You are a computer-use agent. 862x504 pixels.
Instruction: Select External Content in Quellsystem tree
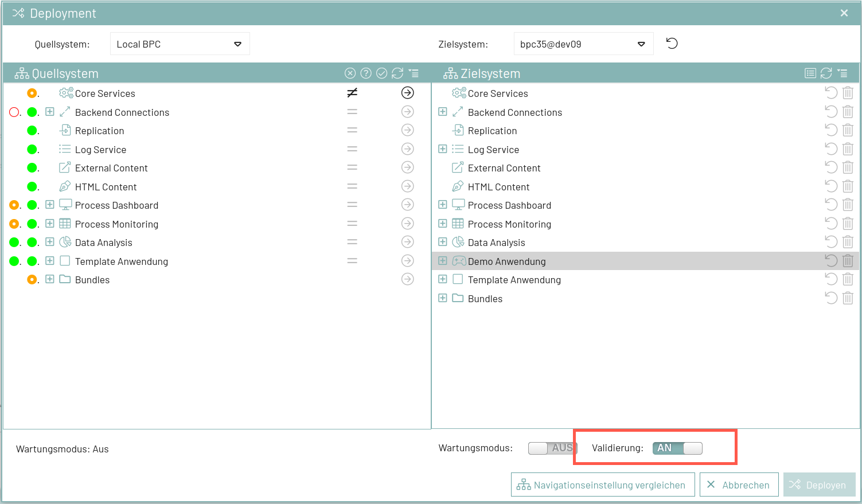coord(111,168)
